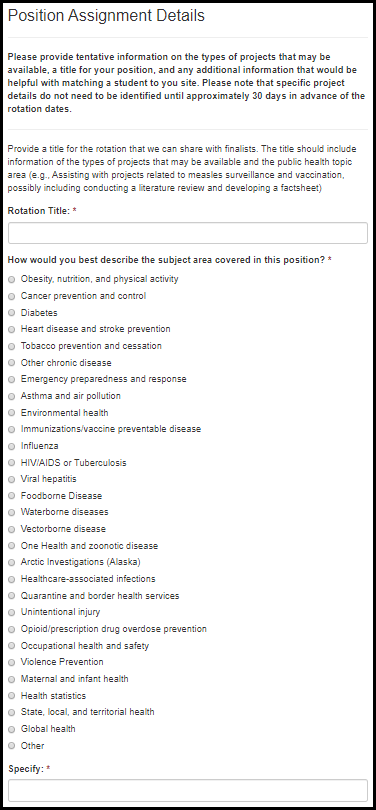
Task: Select Immunizations/vaccine preventable disease
Action: pyautogui.click(x=12, y=430)
